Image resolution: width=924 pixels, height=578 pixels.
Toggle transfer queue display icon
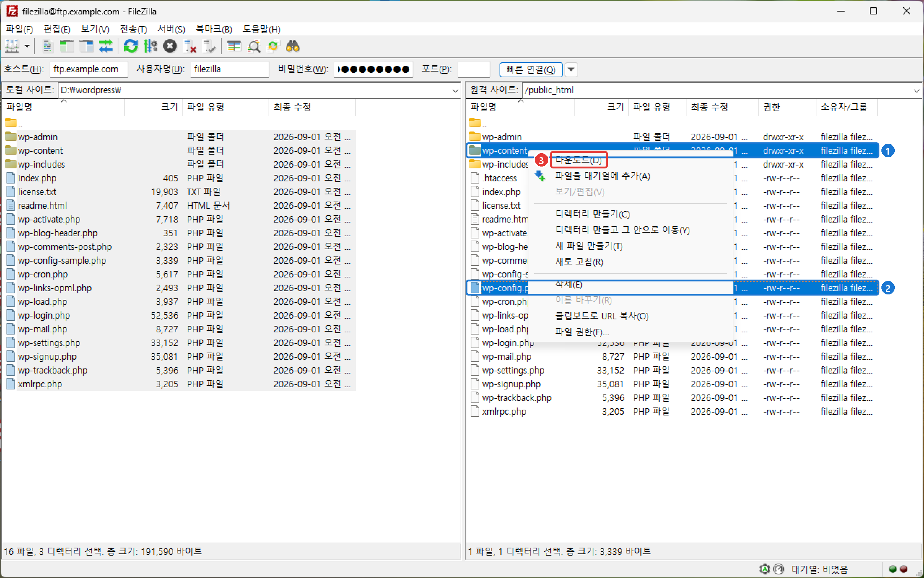tap(106, 46)
